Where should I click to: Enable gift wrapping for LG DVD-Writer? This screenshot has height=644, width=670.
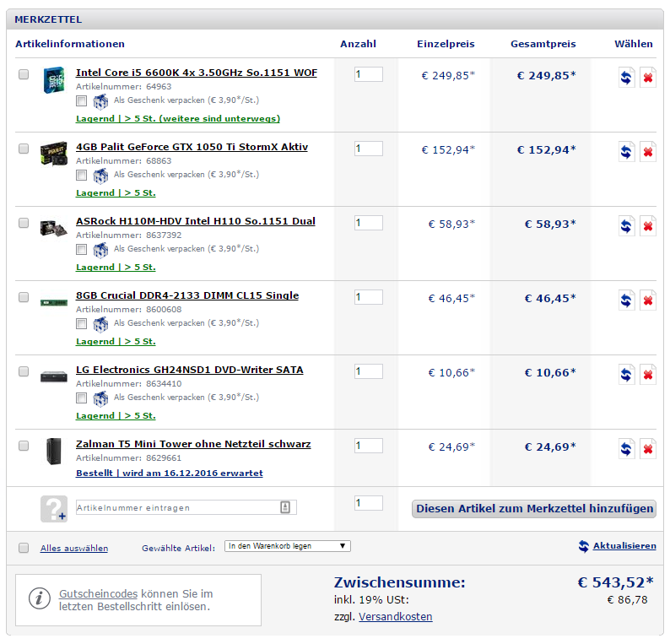point(81,398)
